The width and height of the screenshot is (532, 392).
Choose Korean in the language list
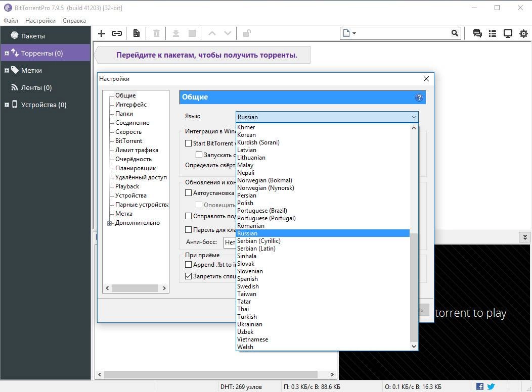pyautogui.click(x=323, y=135)
